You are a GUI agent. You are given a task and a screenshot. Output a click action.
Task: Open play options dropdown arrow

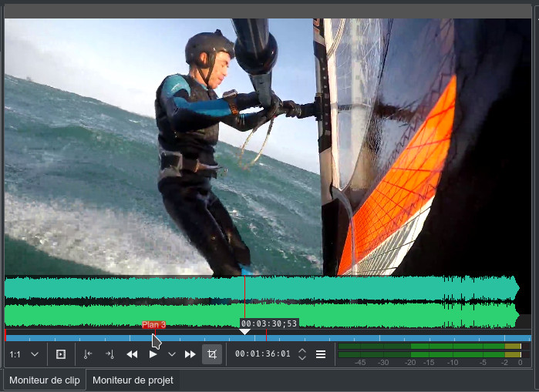pos(171,354)
